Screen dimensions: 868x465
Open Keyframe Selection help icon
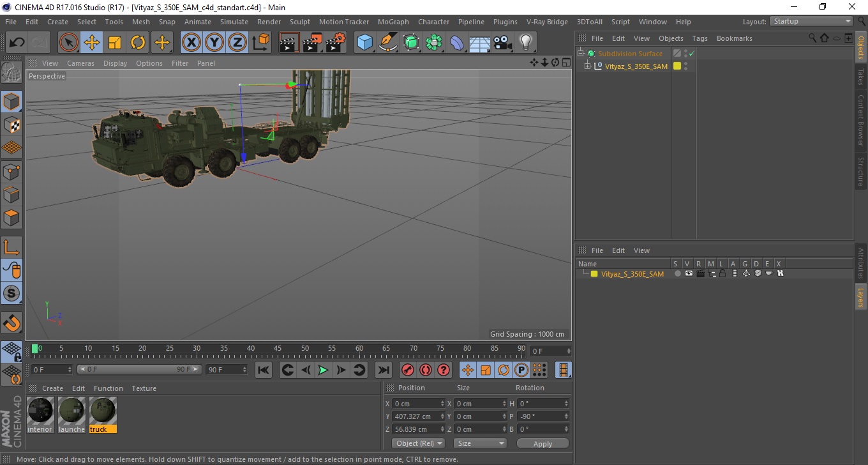444,370
